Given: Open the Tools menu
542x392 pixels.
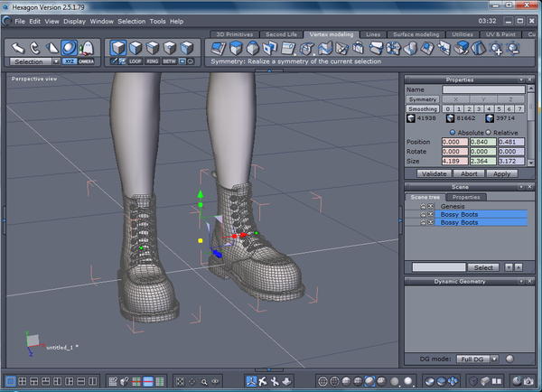Looking at the screenshot, I should tap(157, 20).
